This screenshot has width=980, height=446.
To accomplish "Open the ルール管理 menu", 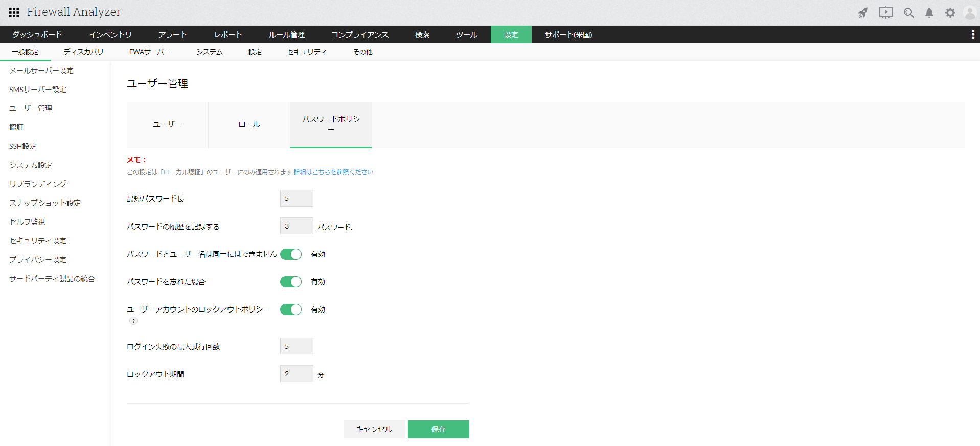I will 287,34.
